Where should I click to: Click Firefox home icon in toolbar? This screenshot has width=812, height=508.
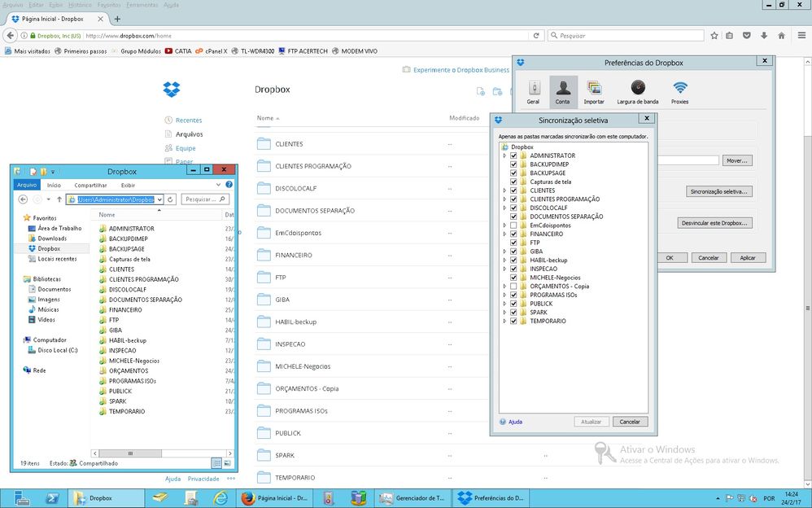781,36
